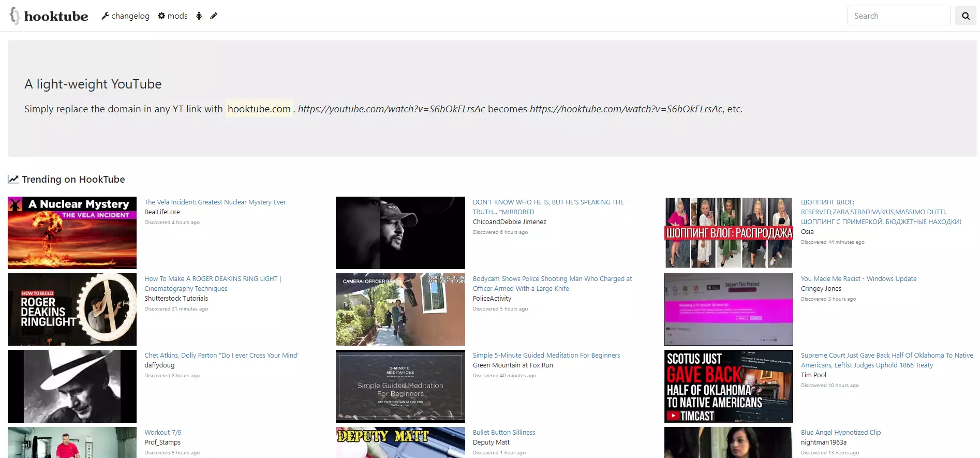Click 'Discovered 1 hour ago' timestamp
This screenshot has height=458, width=980.
[499, 453]
